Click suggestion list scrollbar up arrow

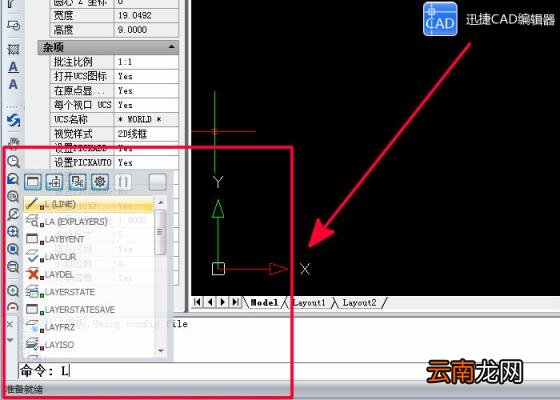[161, 202]
